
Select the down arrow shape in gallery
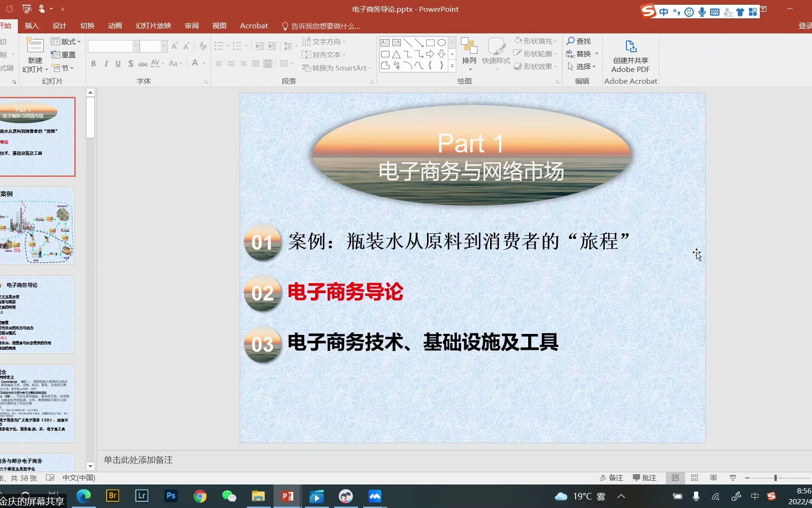442,54
